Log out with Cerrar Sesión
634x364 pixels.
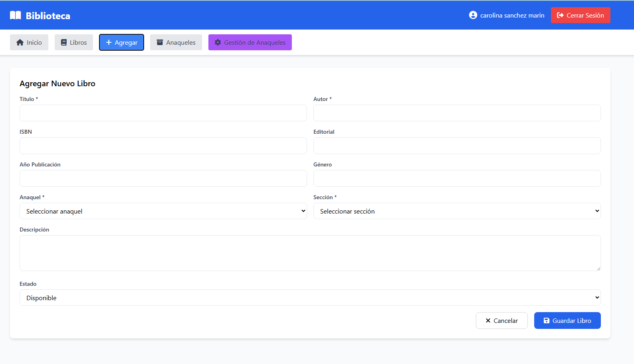pyautogui.click(x=581, y=15)
